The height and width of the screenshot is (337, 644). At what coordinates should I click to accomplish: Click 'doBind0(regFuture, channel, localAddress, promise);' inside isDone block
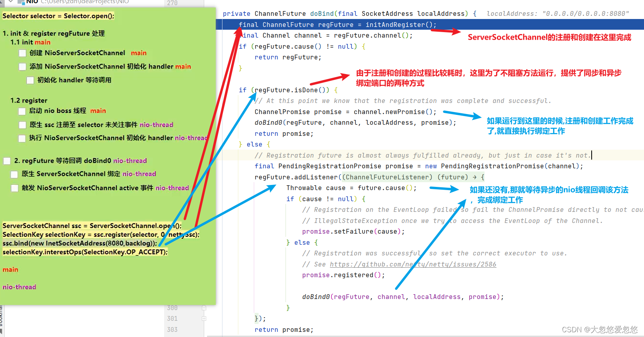pyautogui.click(x=355, y=123)
